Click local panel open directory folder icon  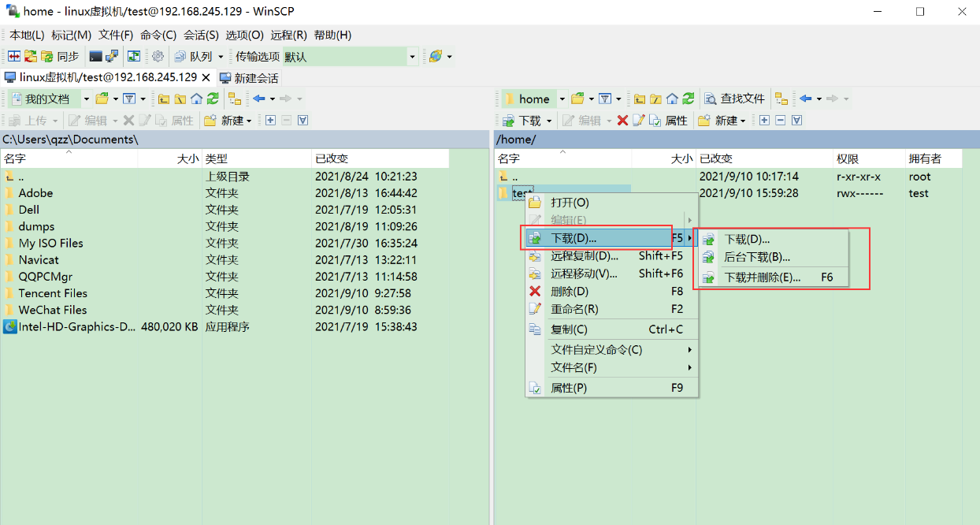pyautogui.click(x=102, y=99)
